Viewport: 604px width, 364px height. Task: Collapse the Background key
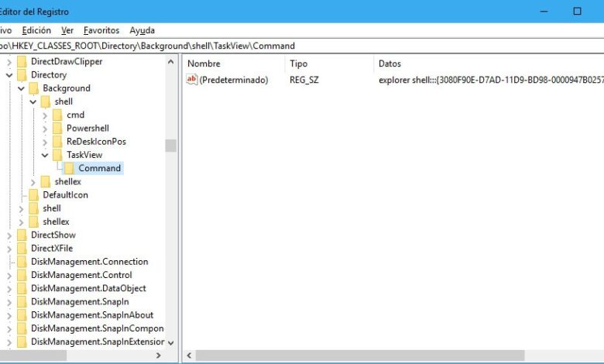coord(21,88)
